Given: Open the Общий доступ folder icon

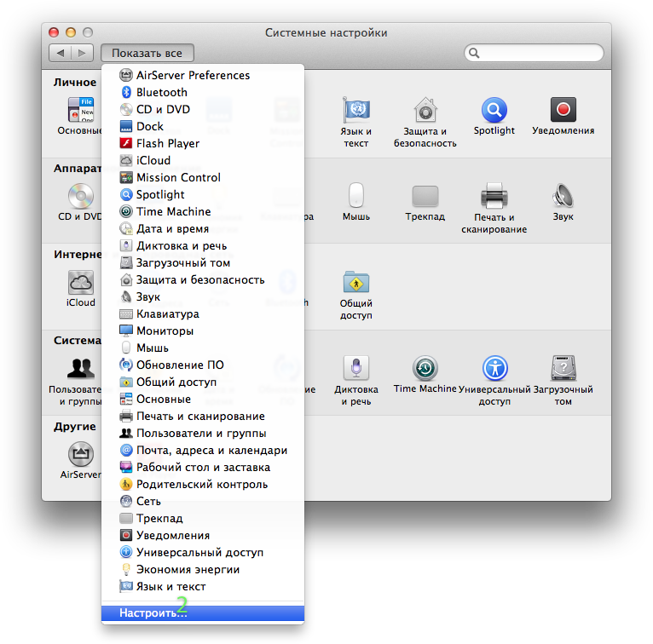Looking at the screenshot, I should (x=356, y=282).
